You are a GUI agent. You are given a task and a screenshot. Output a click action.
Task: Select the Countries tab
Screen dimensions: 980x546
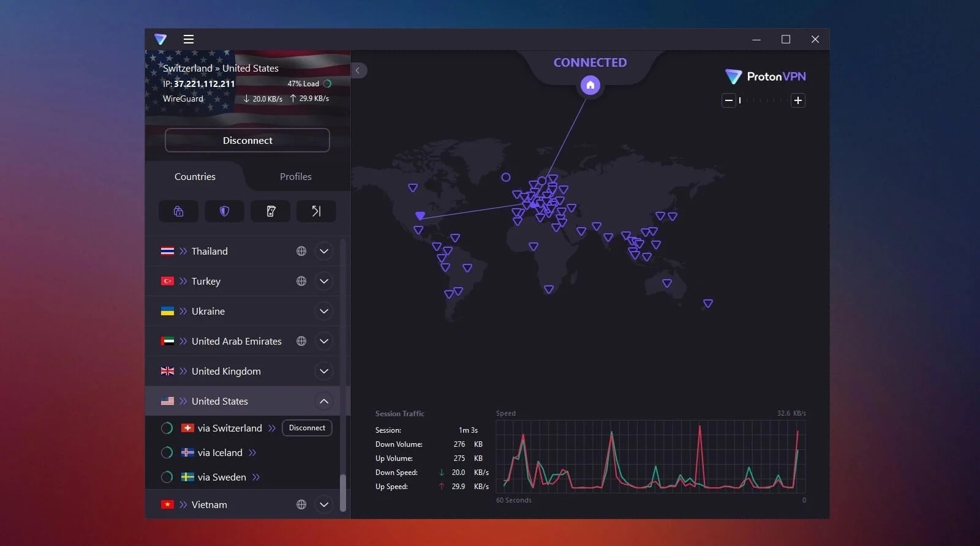[x=195, y=176]
